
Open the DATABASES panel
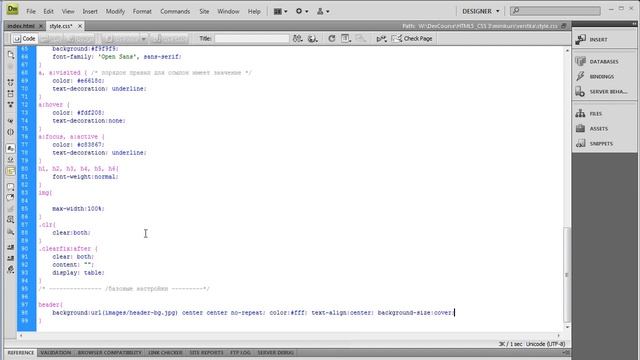click(x=604, y=61)
